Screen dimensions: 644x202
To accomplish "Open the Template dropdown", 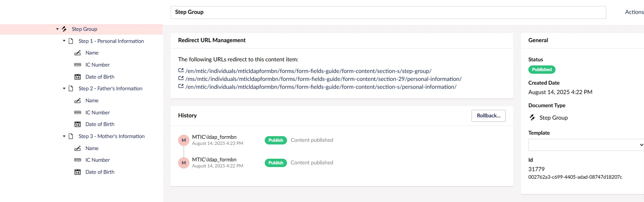I will [586, 145].
